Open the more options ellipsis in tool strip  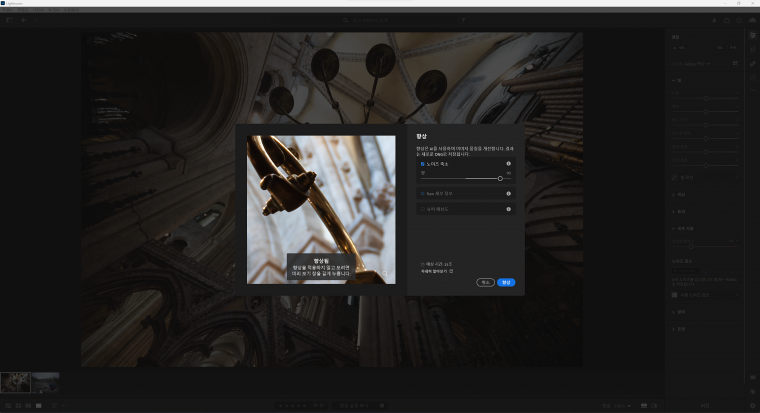(752, 90)
